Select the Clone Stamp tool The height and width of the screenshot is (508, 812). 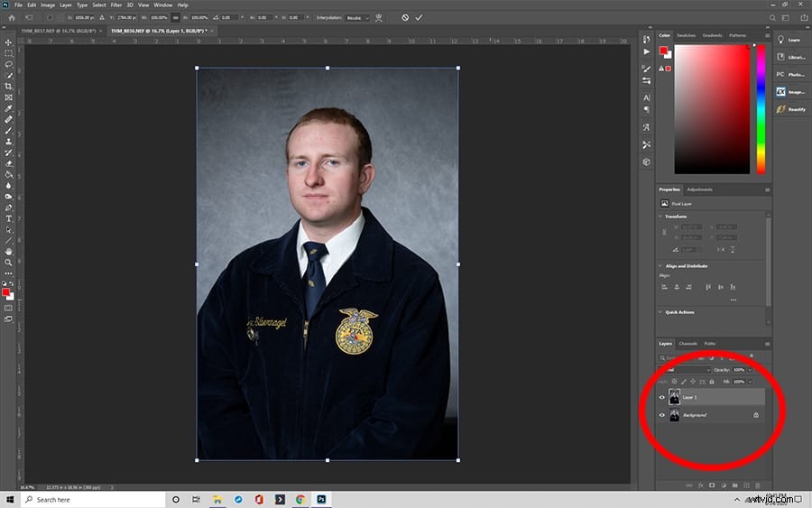pyautogui.click(x=8, y=142)
